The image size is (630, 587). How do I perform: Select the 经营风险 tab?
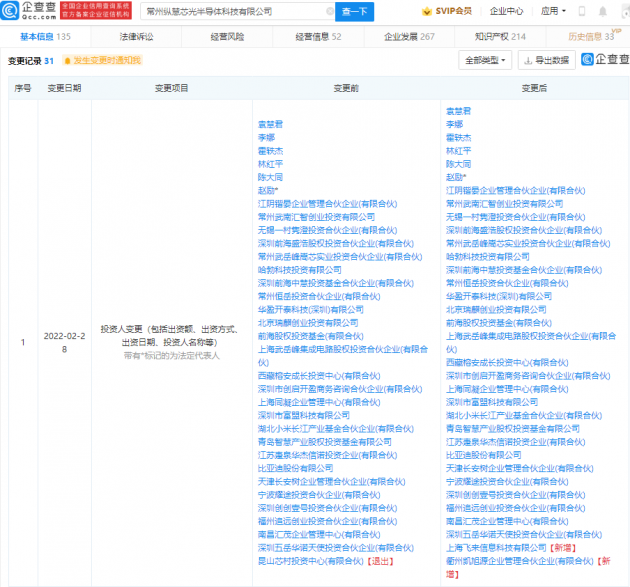pyautogui.click(x=227, y=37)
